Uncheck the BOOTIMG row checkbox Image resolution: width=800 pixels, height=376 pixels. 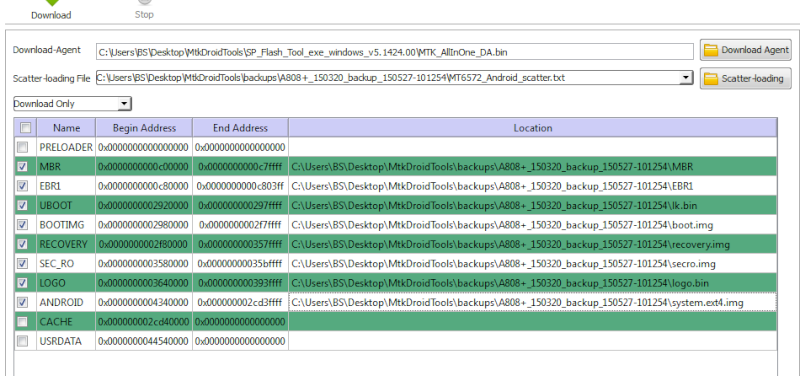pos(22,225)
